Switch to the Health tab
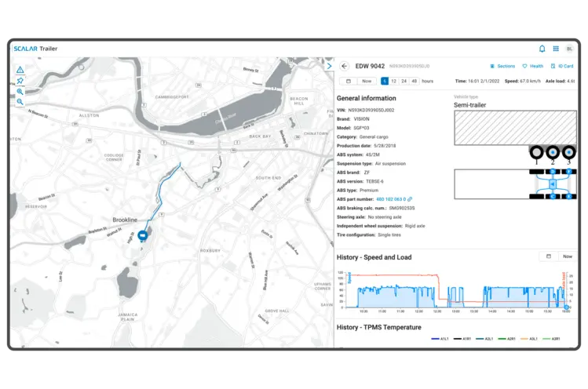Viewport: 588px width, 389px height. pyautogui.click(x=533, y=66)
